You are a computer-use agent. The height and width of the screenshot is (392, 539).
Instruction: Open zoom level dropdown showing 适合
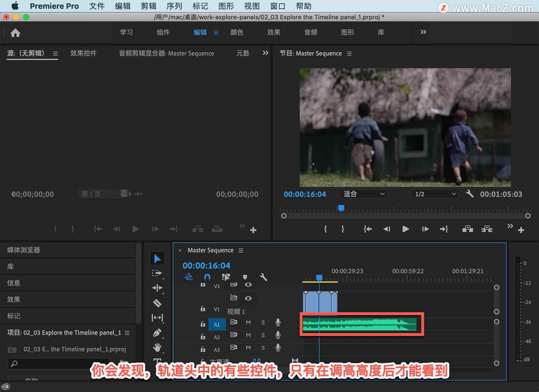click(x=364, y=194)
